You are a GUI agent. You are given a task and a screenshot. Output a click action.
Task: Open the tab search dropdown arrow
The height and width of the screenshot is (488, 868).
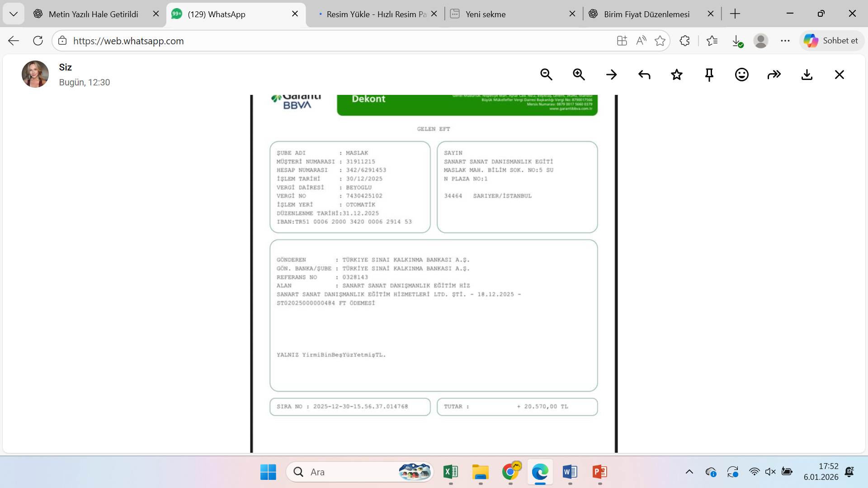tap(14, 14)
